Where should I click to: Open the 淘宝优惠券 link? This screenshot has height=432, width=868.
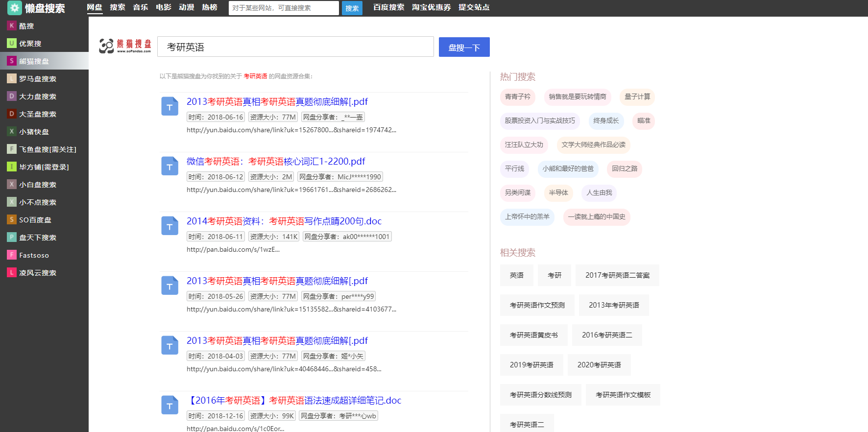pyautogui.click(x=432, y=7)
